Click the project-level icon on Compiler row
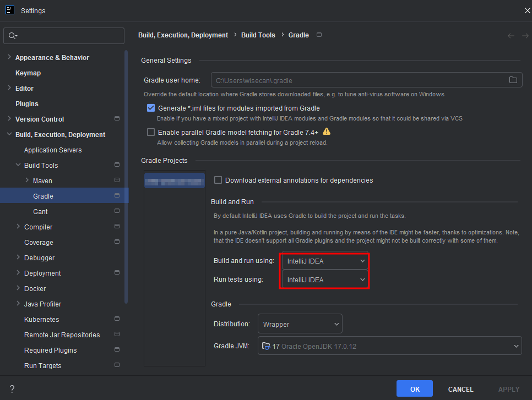Screen dimensions: 532x400 pos(117,226)
